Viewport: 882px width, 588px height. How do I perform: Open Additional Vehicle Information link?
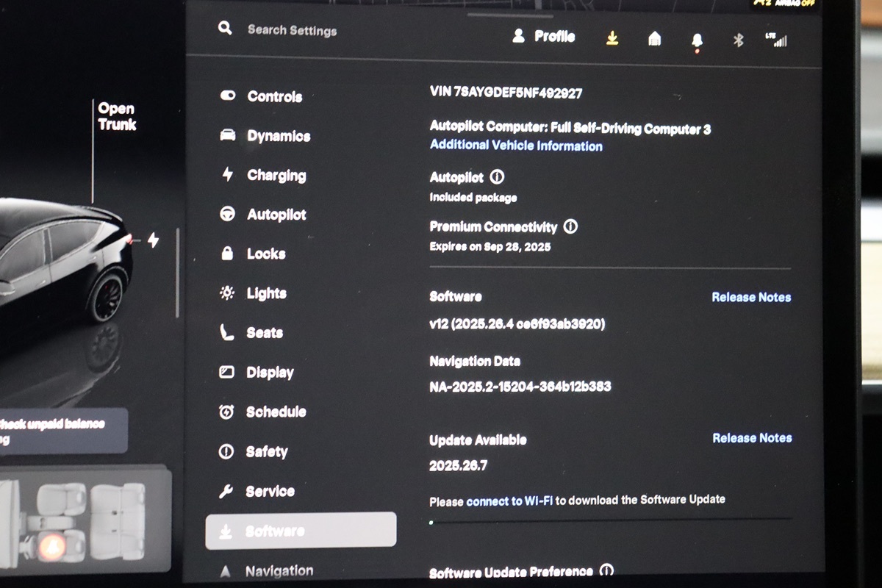[x=516, y=146]
